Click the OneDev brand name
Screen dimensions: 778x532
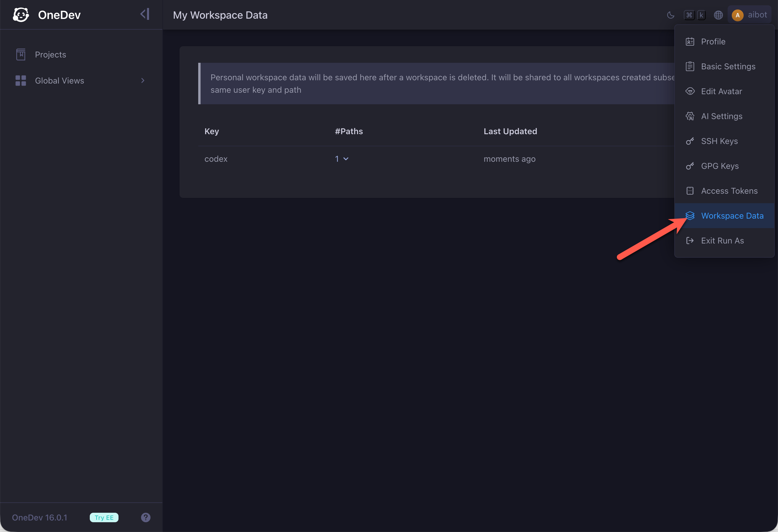(59, 15)
